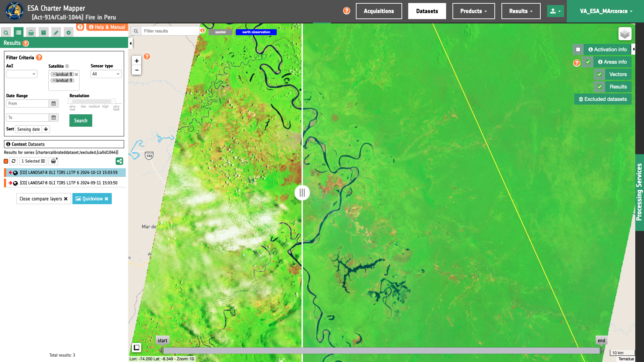644x362 pixels.
Task: Add selected datasets to basket
Action: (54, 161)
